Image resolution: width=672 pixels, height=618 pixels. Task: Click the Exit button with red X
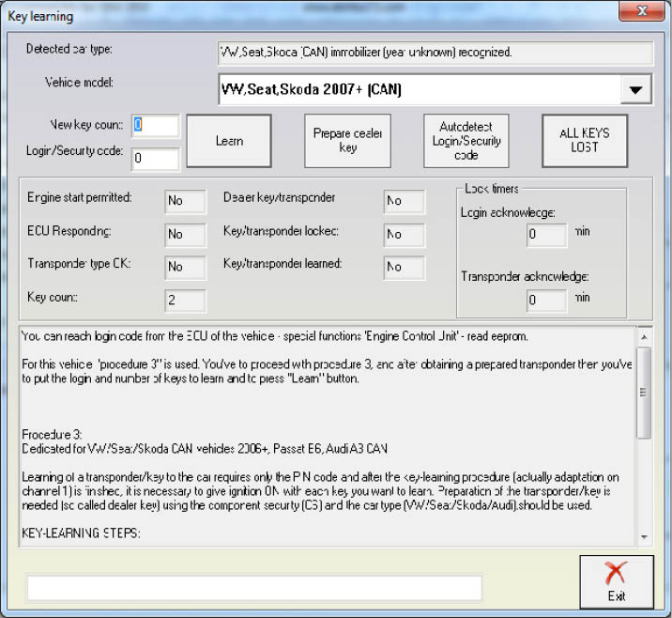pos(617,583)
